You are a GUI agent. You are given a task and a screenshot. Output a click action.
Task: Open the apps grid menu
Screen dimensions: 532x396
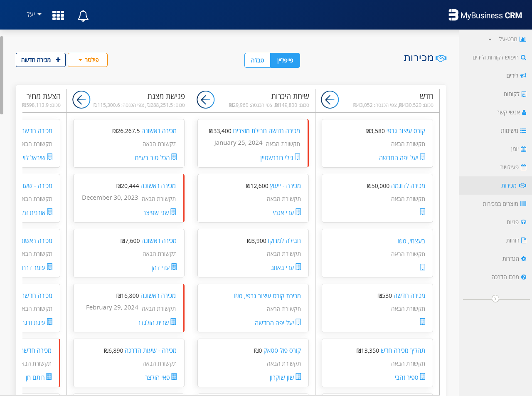tap(58, 15)
